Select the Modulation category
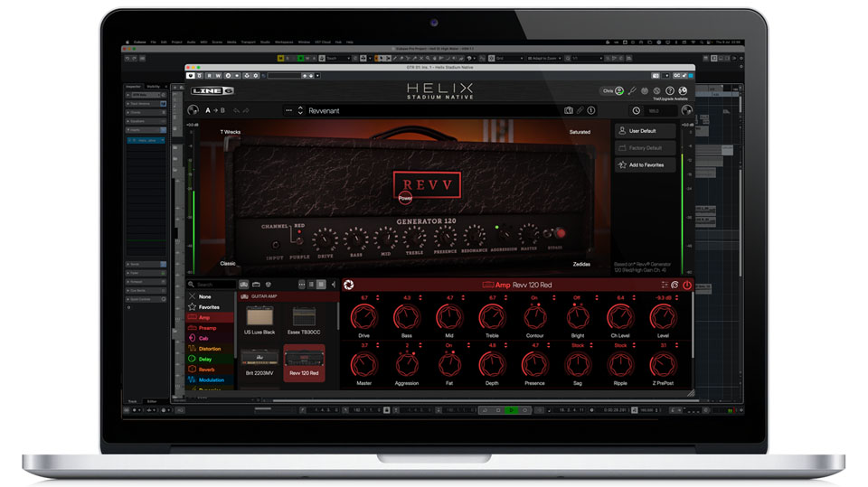The height and width of the screenshot is (487, 868). coord(211,379)
